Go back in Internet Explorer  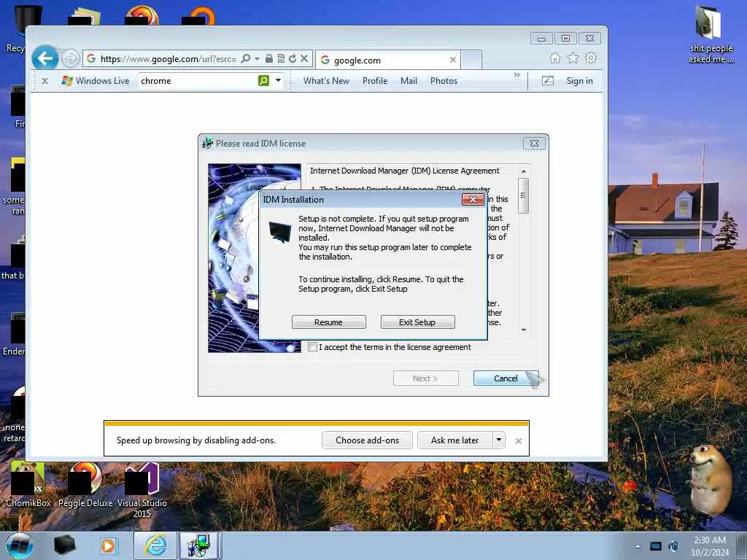point(44,58)
